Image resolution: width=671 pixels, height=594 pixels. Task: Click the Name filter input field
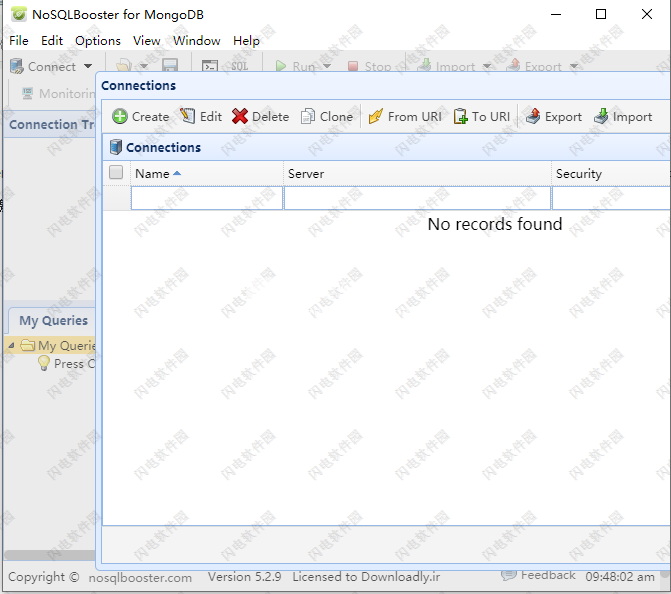click(x=207, y=198)
